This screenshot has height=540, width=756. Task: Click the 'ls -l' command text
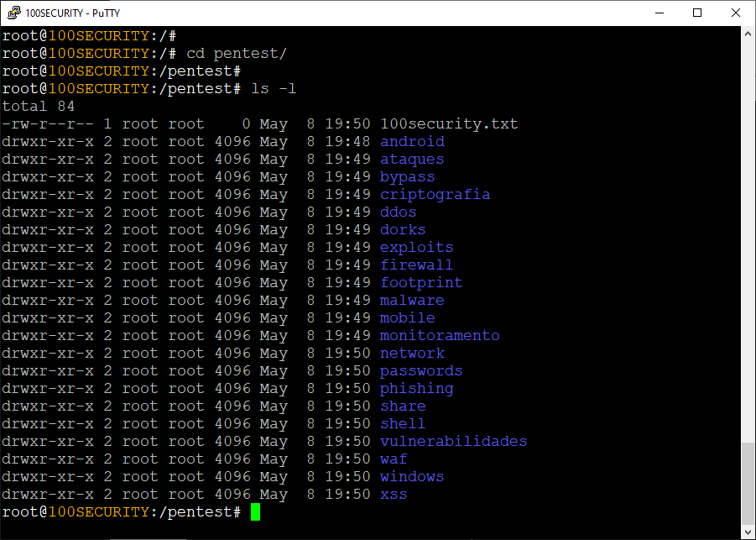tap(274, 89)
